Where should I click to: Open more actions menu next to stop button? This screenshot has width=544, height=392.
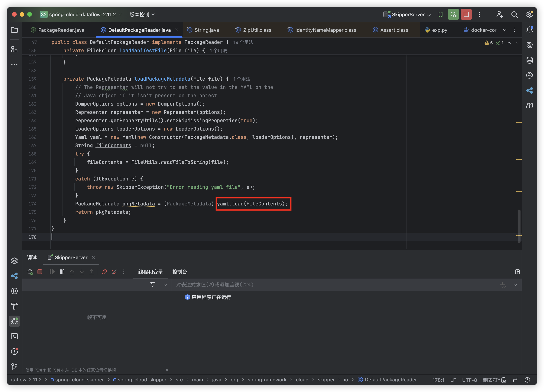[x=479, y=14]
